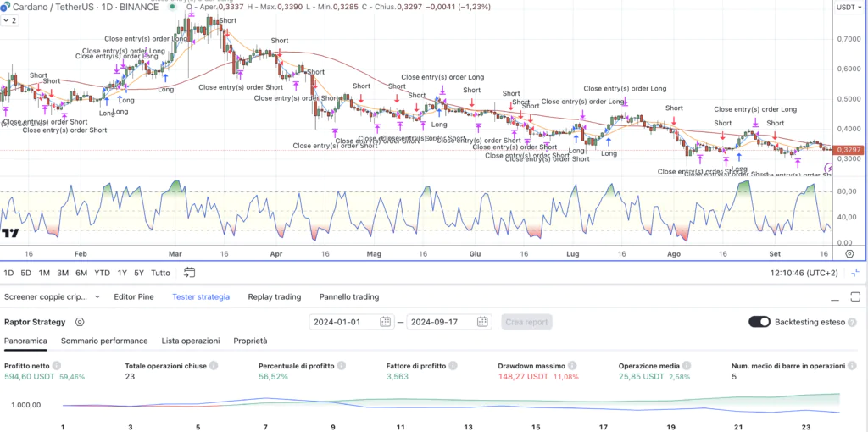Select the 1D time range
This screenshot has height=432, width=868.
pyautogui.click(x=8, y=273)
